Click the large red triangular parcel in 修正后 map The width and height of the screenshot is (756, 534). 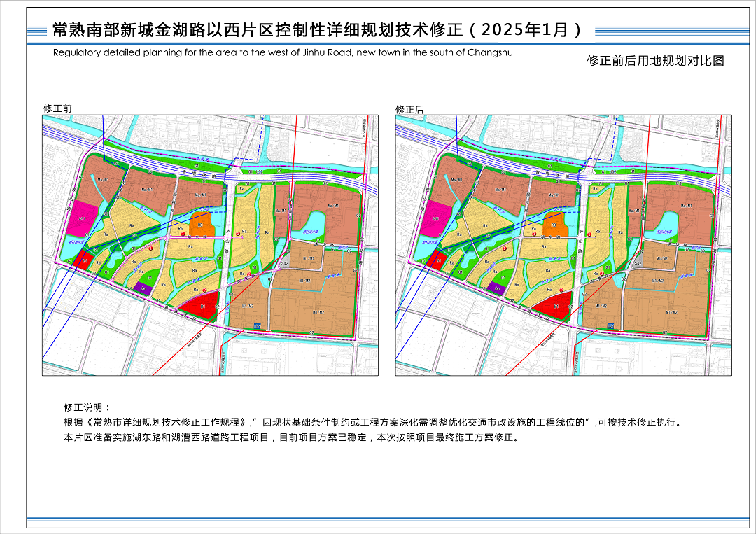point(556,305)
